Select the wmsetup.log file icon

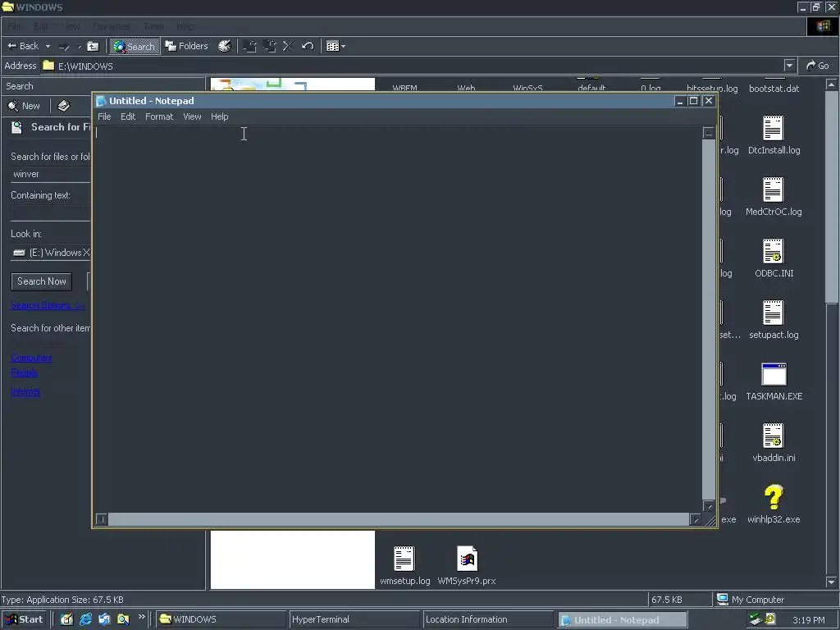(404, 559)
